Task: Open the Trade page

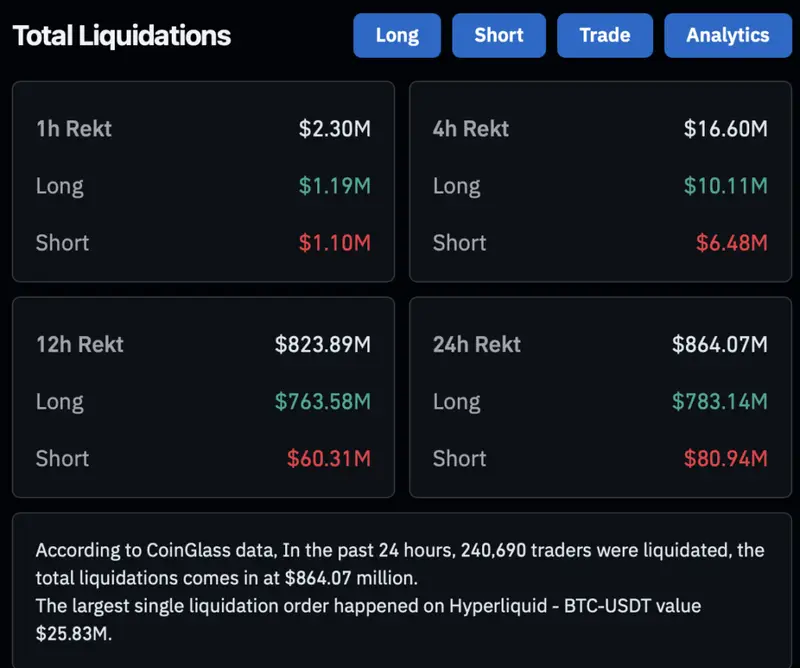Action: (605, 35)
